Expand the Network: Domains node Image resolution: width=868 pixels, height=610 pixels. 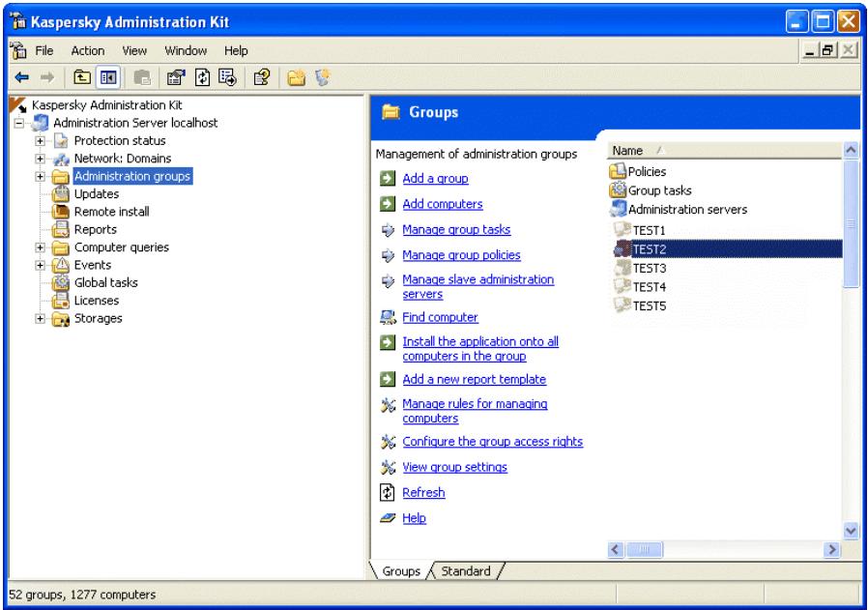40,159
